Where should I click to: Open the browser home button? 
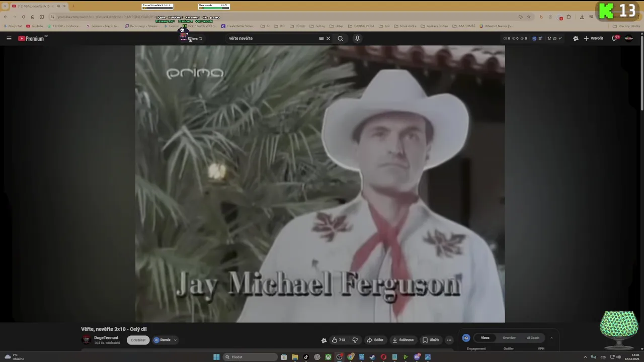coord(33,17)
